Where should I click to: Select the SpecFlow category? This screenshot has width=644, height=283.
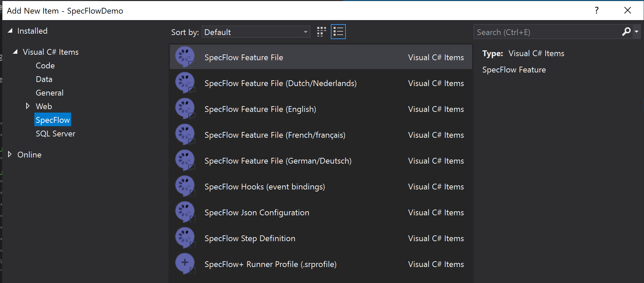(x=53, y=120)
